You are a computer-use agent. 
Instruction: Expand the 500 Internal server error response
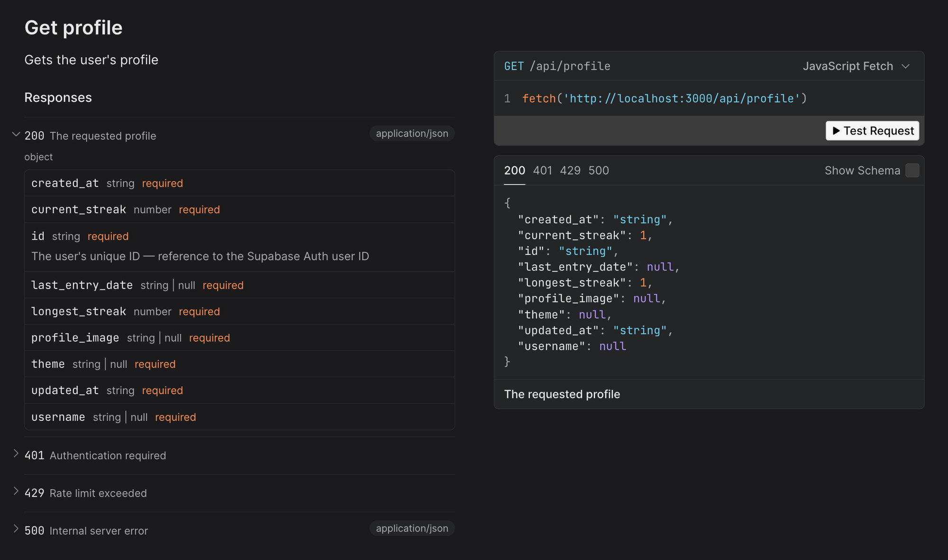pos(16,529)
